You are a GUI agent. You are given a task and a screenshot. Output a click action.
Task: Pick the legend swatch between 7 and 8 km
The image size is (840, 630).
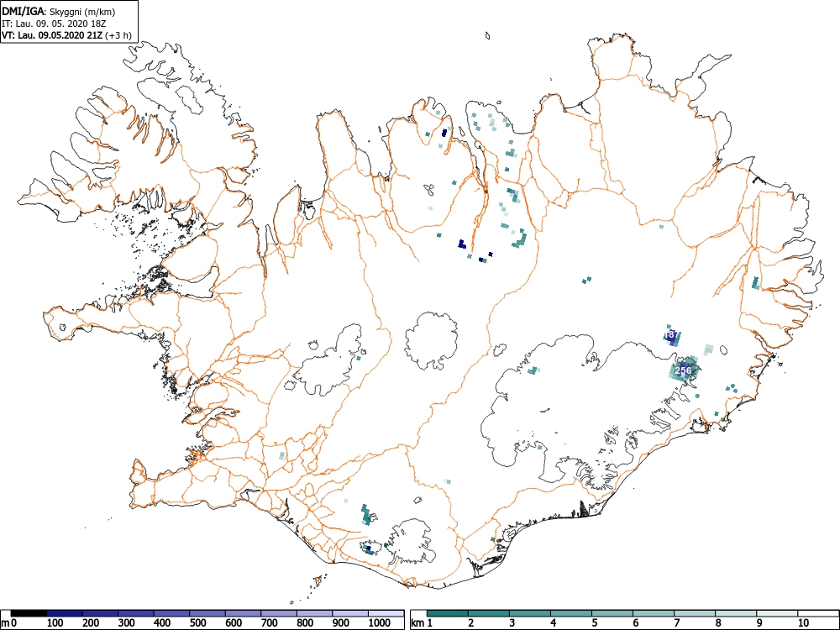point(695,613)
